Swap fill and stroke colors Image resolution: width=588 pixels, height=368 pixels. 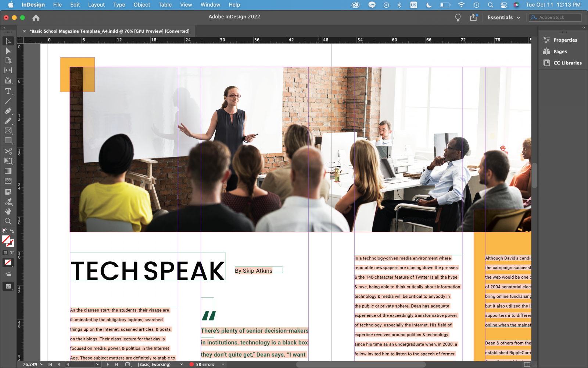12,231
